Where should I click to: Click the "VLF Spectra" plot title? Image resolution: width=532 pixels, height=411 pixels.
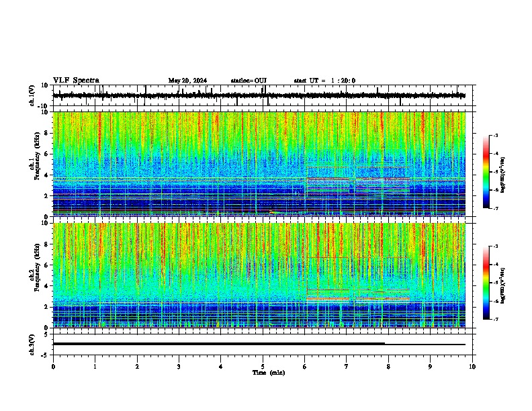point(76,80)
